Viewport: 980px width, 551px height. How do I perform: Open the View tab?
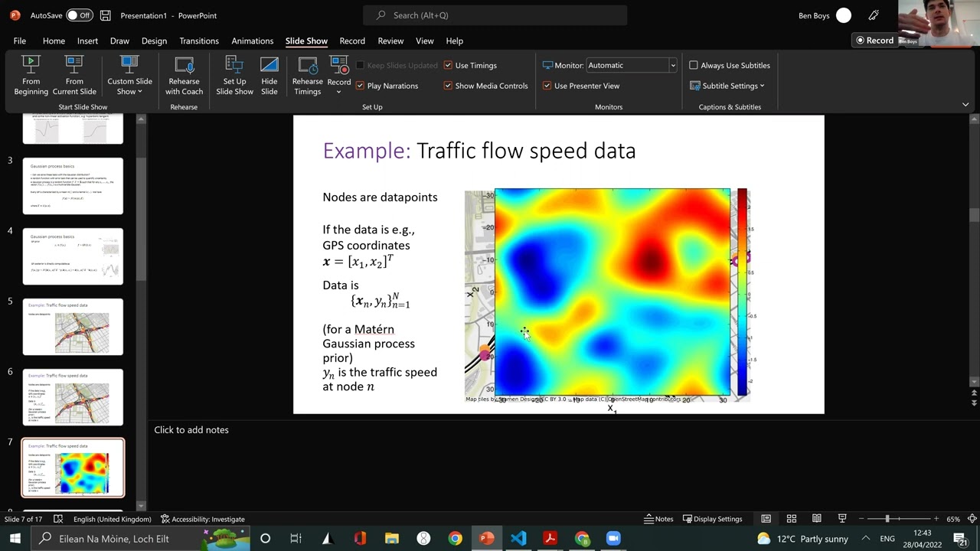click(424, 41)
